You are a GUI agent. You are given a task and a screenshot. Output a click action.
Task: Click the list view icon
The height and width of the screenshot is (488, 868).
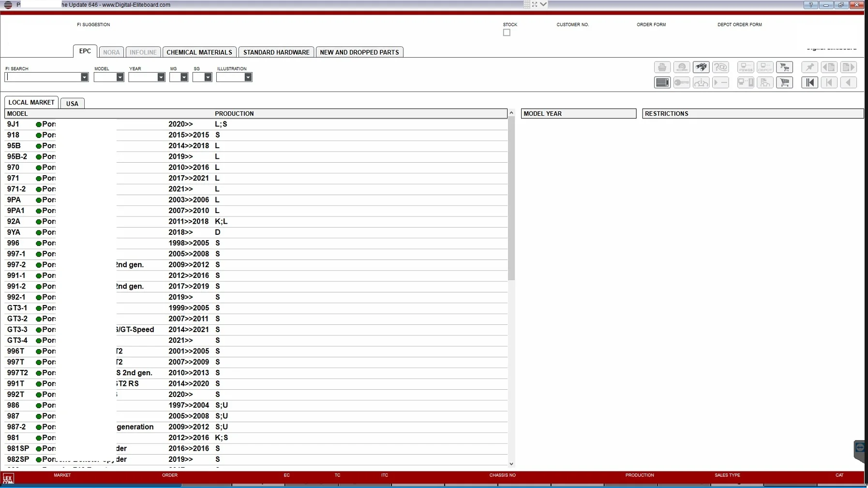pos(662,83)
